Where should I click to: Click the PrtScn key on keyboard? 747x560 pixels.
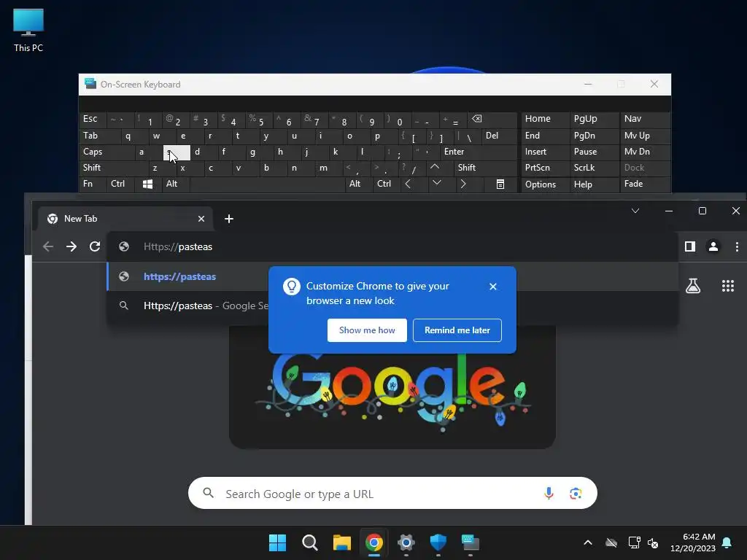[x=545, y=168]
